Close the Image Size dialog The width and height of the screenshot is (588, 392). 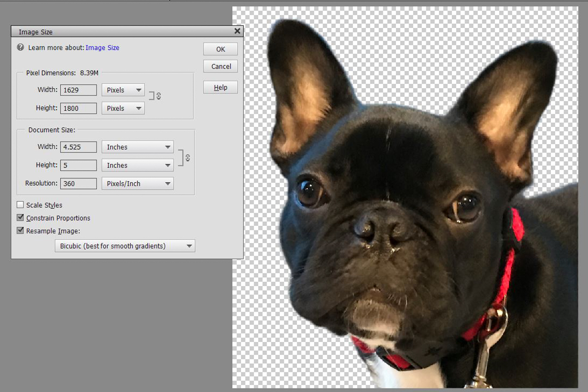tap(238, 31)
